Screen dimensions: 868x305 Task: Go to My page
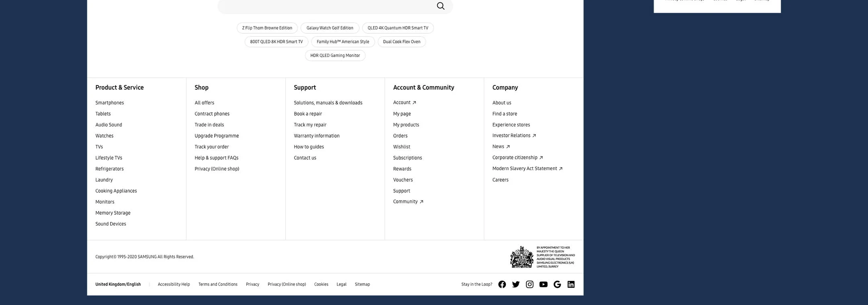pyautogui.click(x=402, y=114)
